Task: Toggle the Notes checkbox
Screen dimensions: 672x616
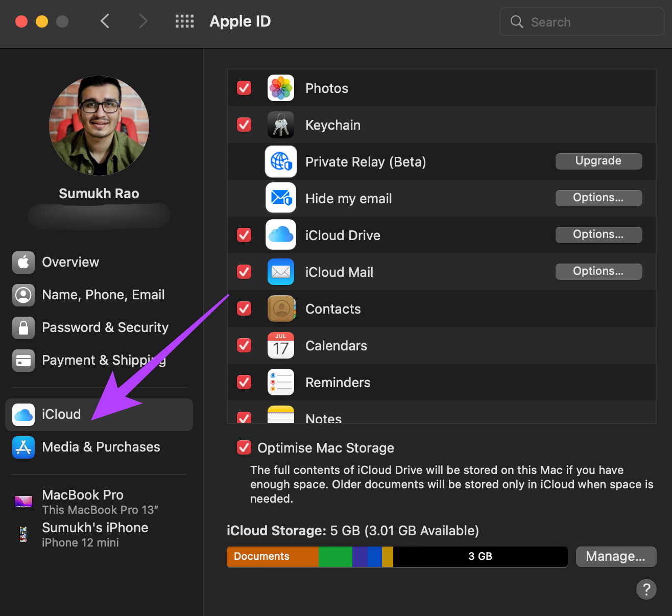Action: (244, 417)
